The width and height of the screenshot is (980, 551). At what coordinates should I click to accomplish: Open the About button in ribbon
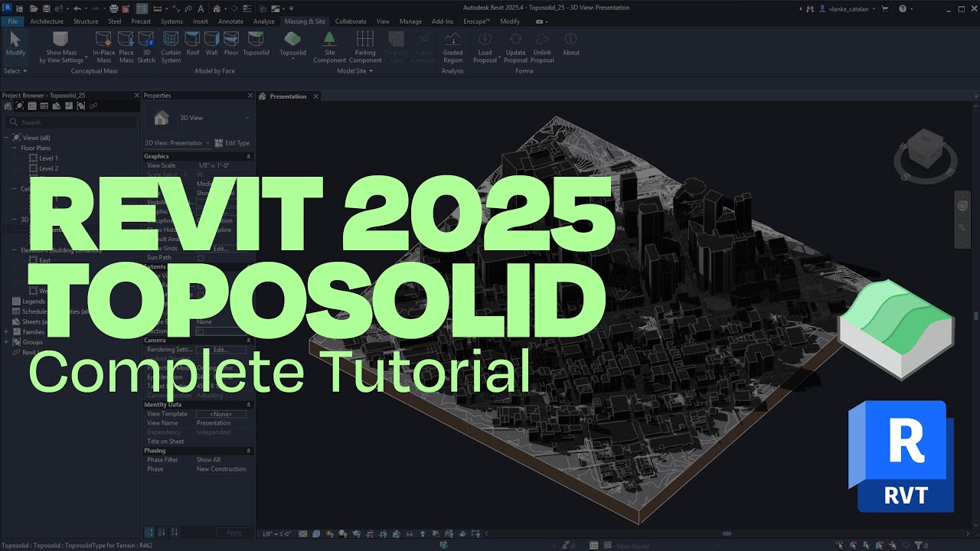click(571, 44)
